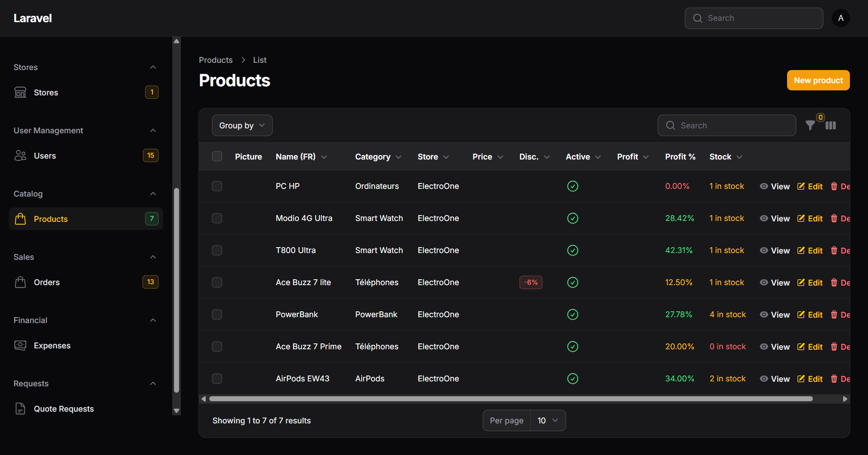The image size is (868, 455).
Task: Check the row checkbox for PC HP
Action: tap(217, 186)
